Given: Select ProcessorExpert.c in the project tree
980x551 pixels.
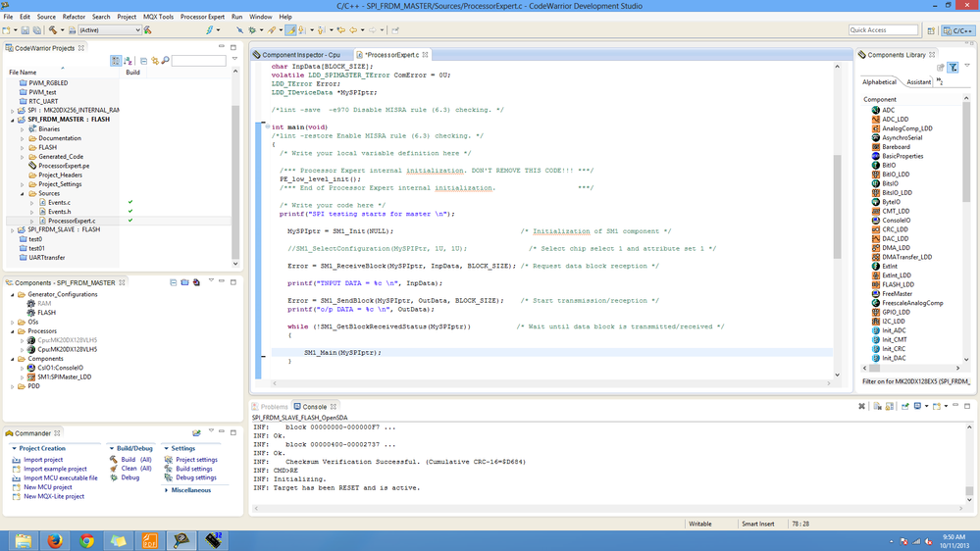Looking at the screenshot, I should (x=72, y=221).
